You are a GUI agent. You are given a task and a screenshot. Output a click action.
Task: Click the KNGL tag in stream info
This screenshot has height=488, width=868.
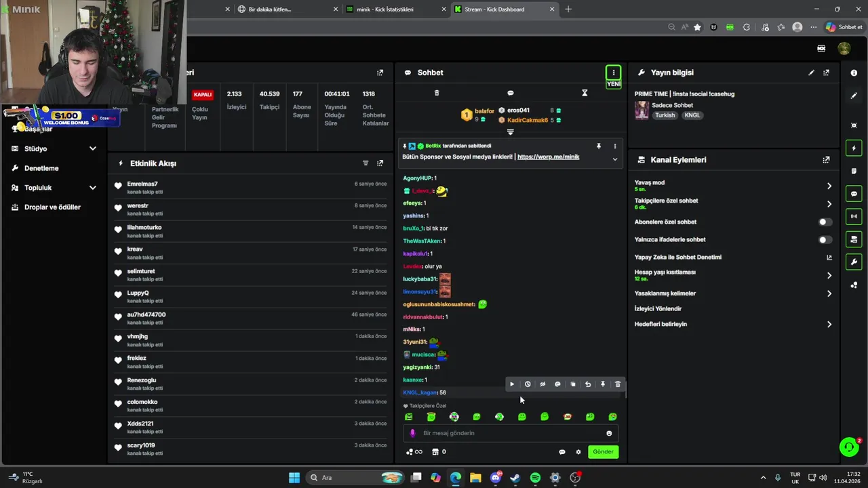692,115
